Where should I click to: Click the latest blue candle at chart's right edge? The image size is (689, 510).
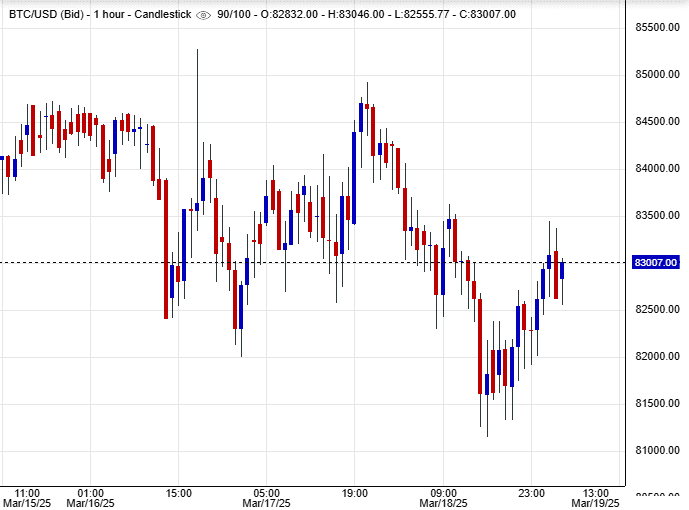tap(563, 270)
